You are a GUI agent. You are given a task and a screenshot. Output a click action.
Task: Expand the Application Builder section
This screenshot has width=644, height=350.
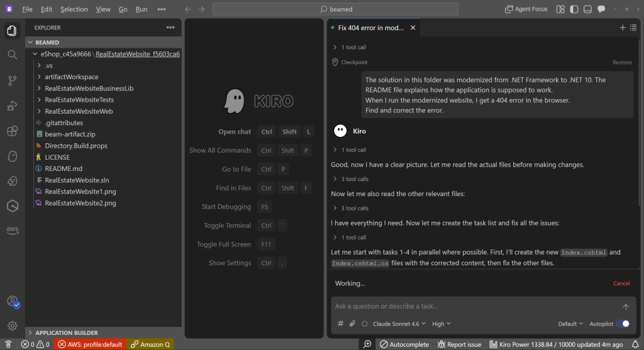point(104,333)
